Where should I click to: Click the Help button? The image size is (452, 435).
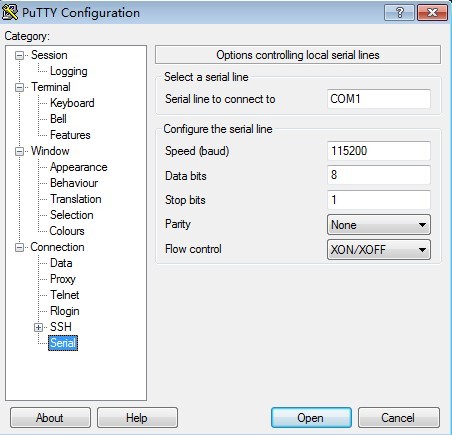(137, 418)
